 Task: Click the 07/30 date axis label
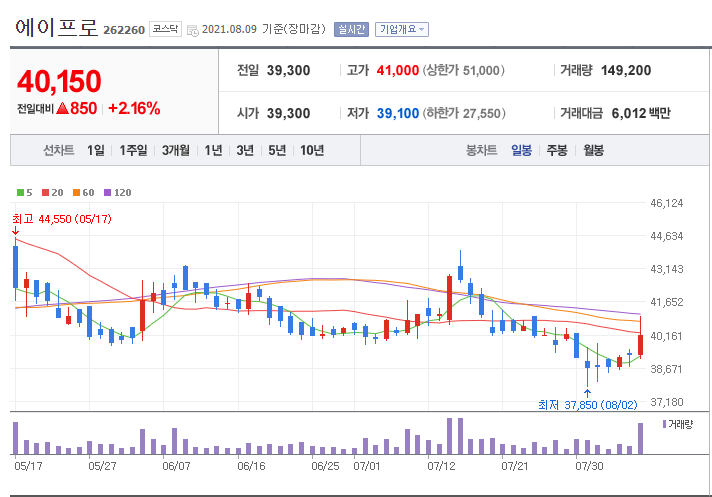point(589,466)
